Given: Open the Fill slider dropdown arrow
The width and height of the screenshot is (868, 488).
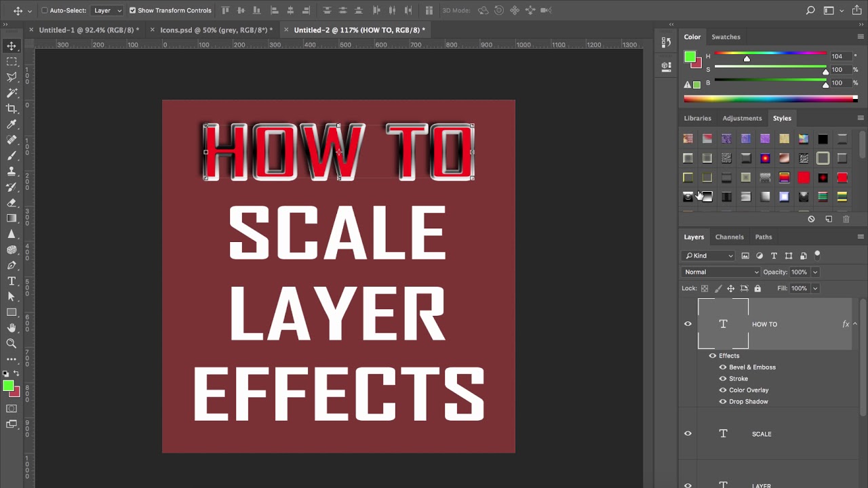Looking at the screenshot, I should point(815,288).
